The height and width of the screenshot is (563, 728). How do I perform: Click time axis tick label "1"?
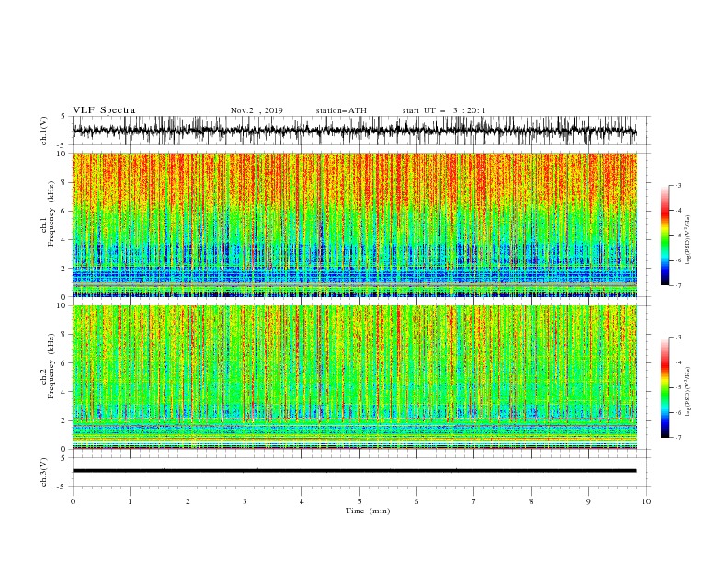click(130, 501)
